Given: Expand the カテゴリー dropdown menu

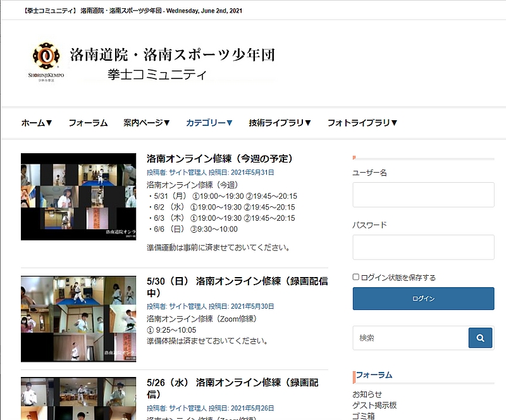Looking at the screenshot, I should 209,123.
